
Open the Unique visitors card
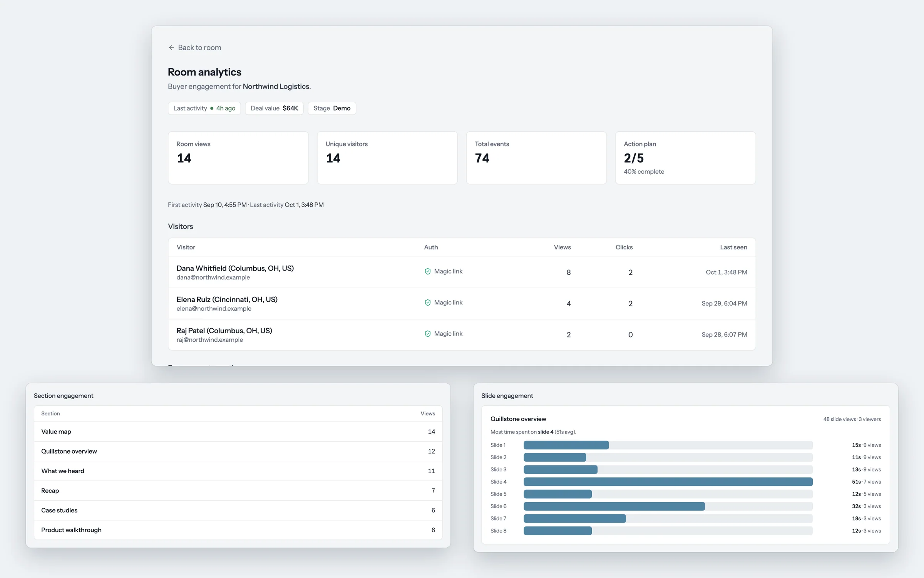(387, 158)
